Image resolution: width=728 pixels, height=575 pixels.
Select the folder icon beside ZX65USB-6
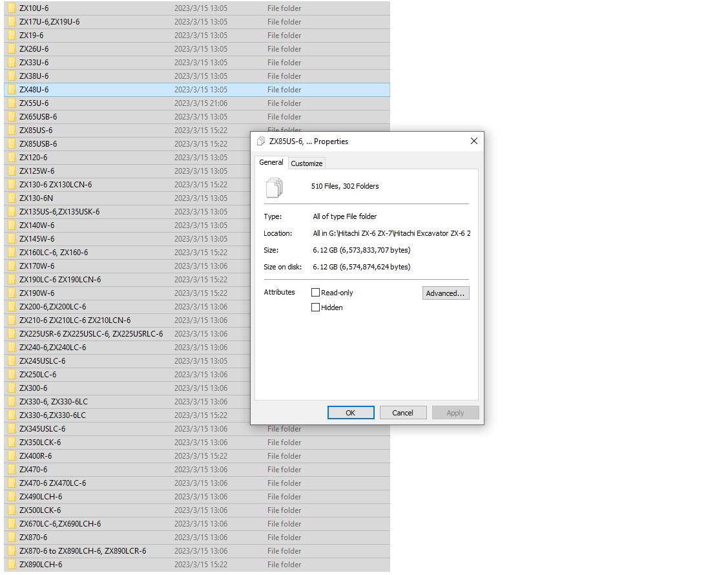tap(12, 116)
